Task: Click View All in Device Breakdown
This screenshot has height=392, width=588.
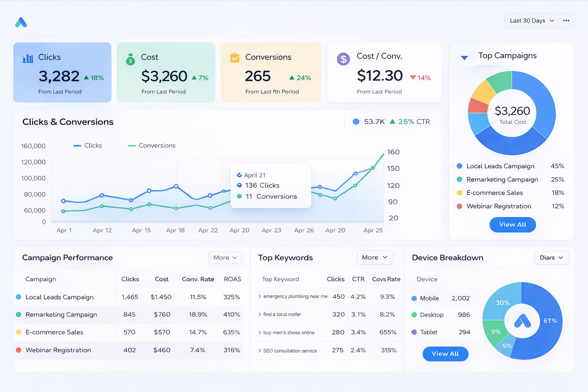Action: pos(445,354)
